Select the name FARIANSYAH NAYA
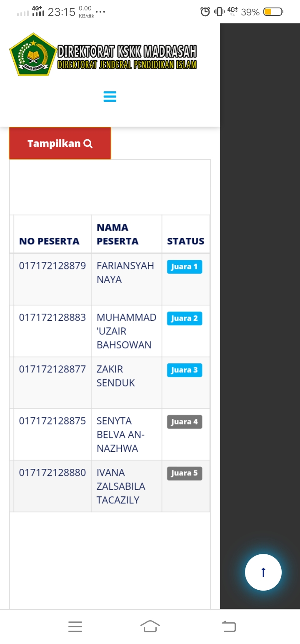 [x=125, y=272]
